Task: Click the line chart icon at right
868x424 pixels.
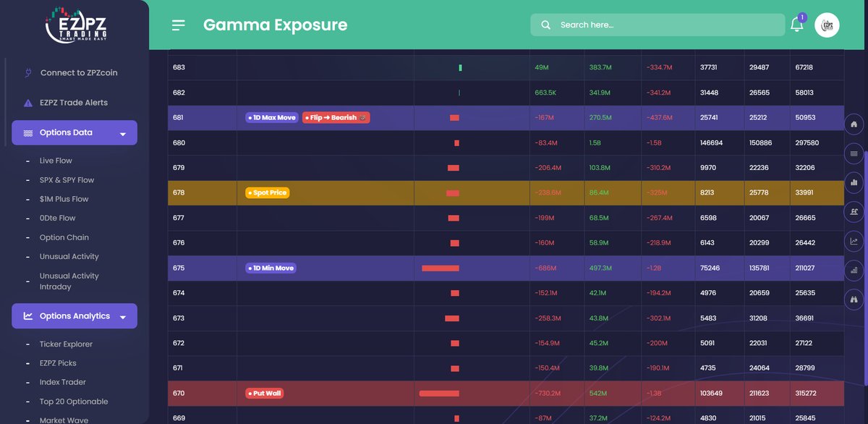Action: (x=854, y=241)
